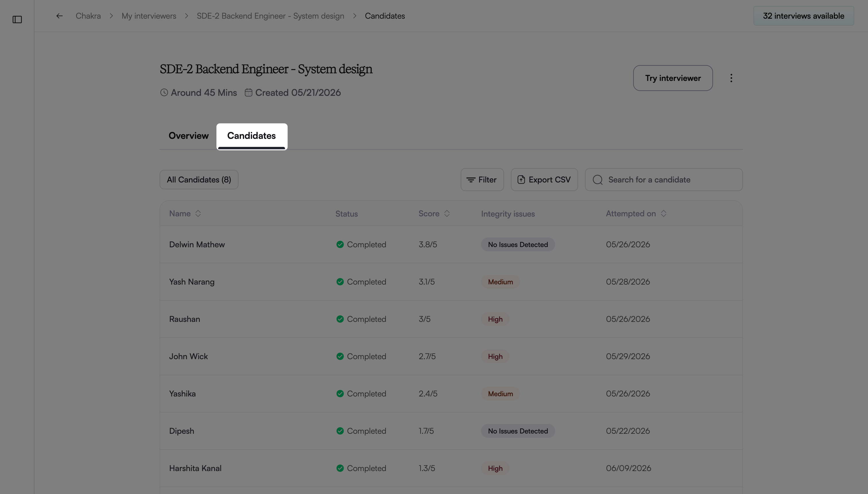Sort candidates by Name column arrows
This screenshot has width=868, height=494.
198,213
